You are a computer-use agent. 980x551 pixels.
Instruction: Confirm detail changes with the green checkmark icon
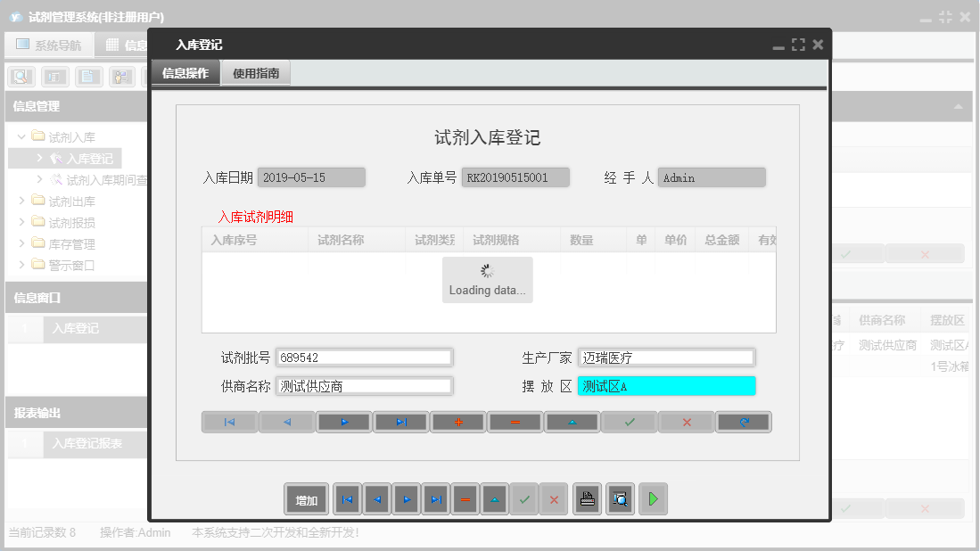coord(629,421)
